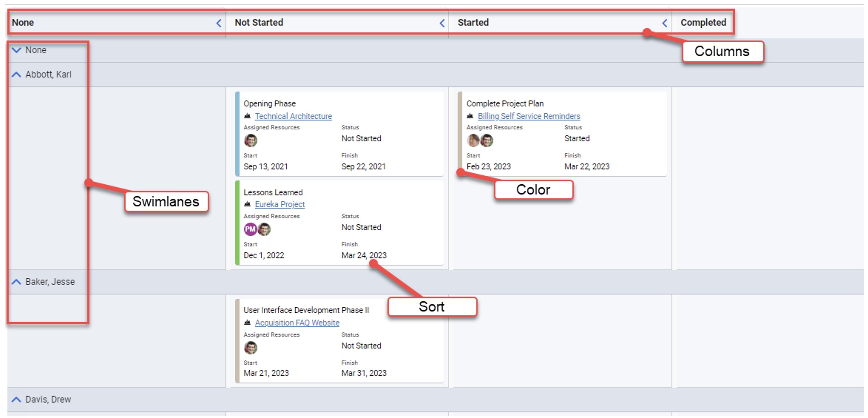Click the Completed column header

(703, 23)
